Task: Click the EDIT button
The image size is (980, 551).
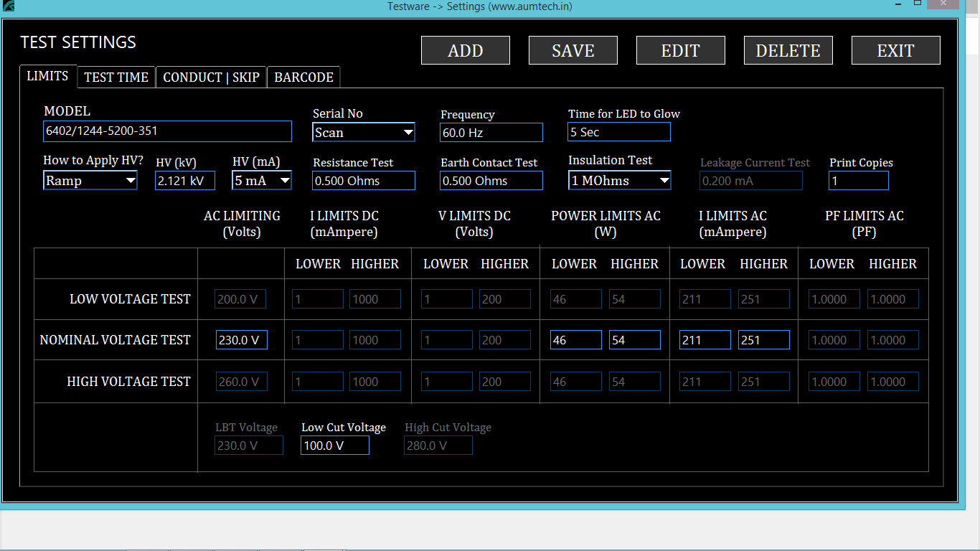Action: tap(680, 51)
